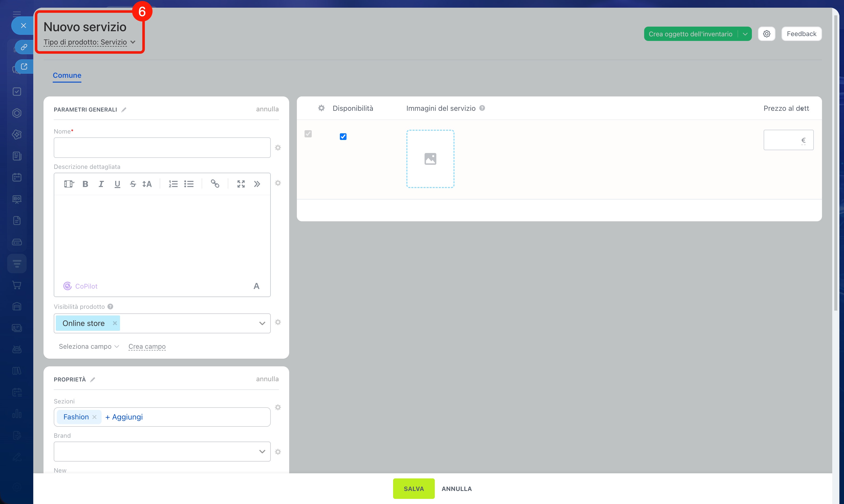Click annulla in the PARAMETRI GENERALI section
Viewport: 844px width, 504px height.
pos(267,109)
